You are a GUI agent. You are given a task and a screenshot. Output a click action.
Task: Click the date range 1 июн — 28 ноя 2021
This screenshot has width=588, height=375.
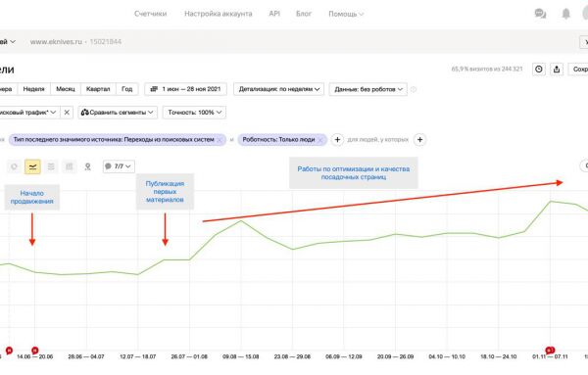[185, 89]
